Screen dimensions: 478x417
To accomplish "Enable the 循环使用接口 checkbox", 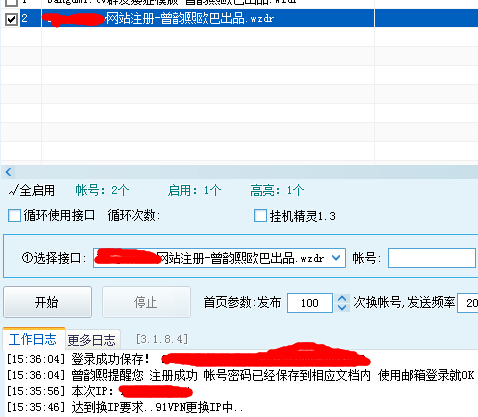I will [x=14, y=215].
